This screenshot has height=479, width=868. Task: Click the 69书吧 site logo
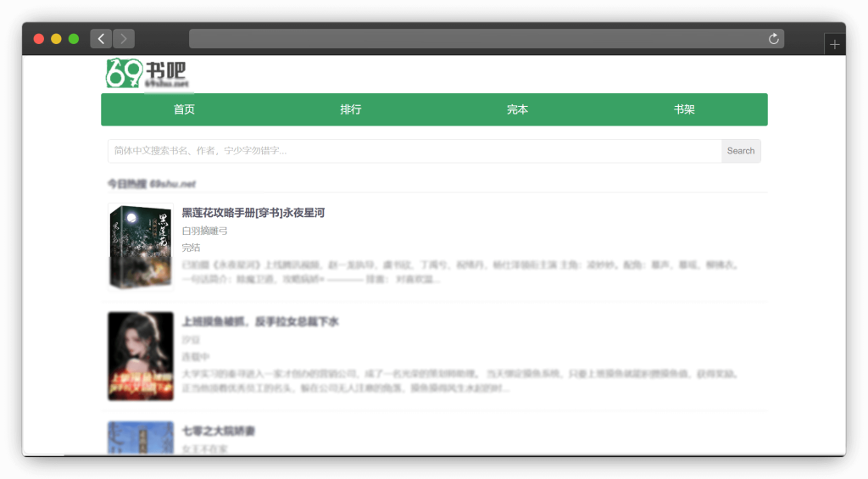pos(147,73)
